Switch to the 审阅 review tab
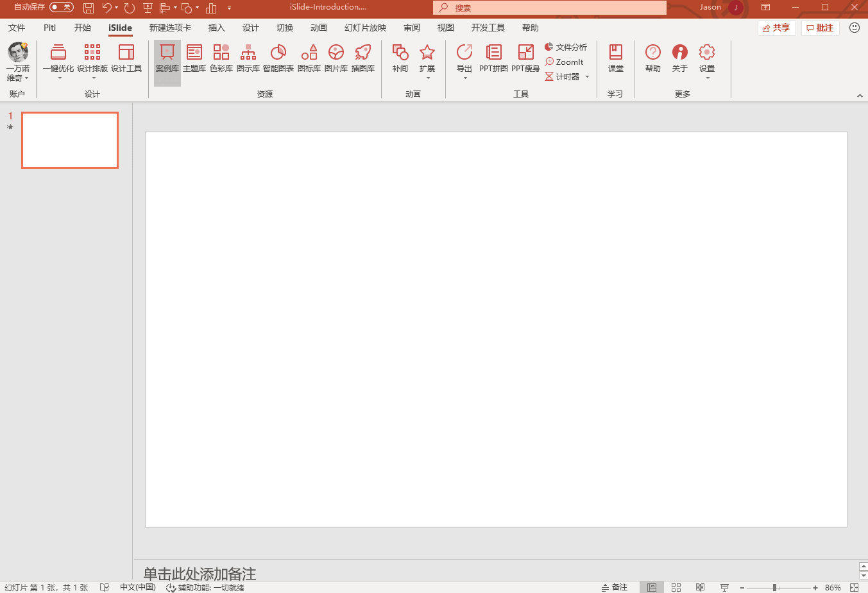The image size is (868, 593). pyautogui.click(x=412, y=28)
